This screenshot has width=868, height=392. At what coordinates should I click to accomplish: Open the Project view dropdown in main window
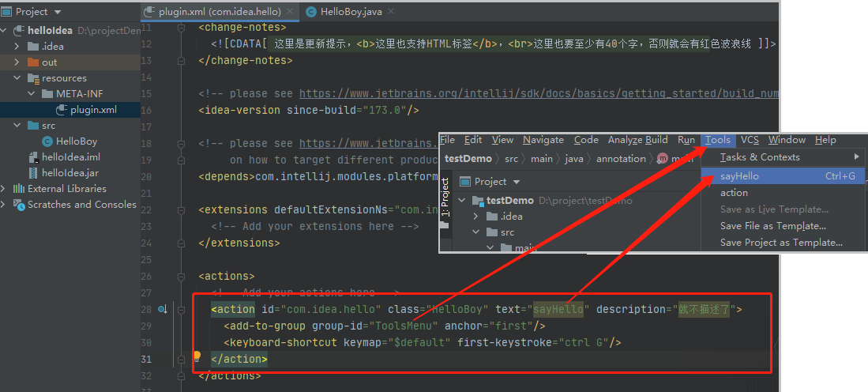point(58,12)
